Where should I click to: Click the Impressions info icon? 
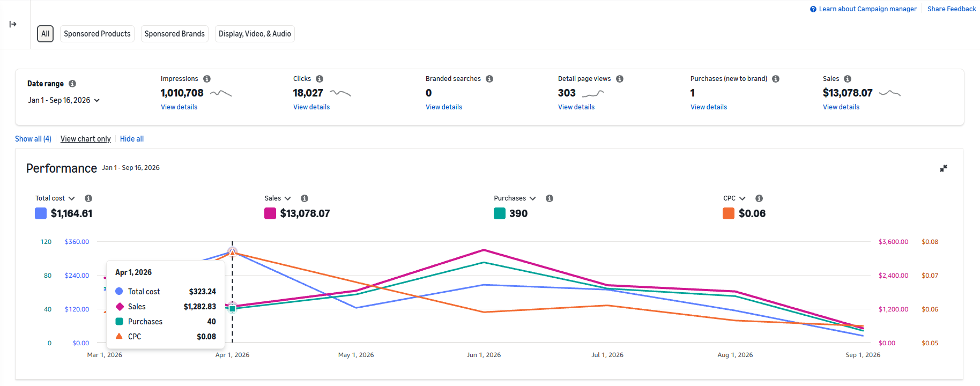(x=207, y=79)
